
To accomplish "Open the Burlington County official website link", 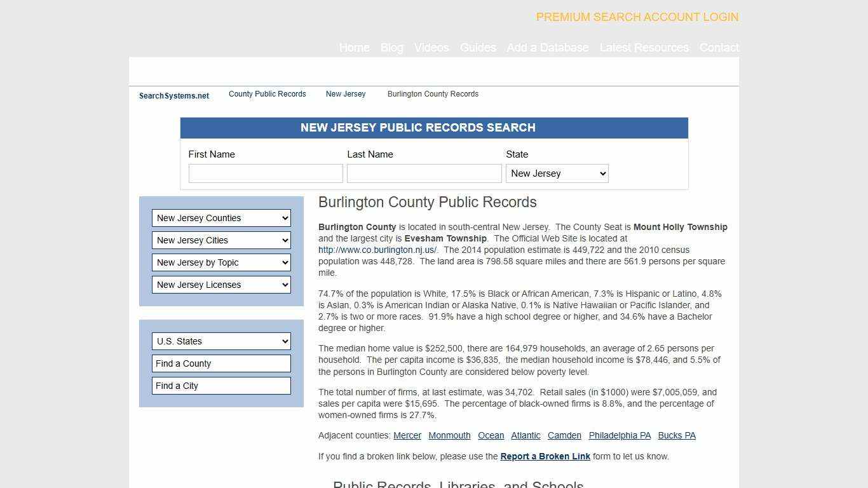I will (377, 250).
